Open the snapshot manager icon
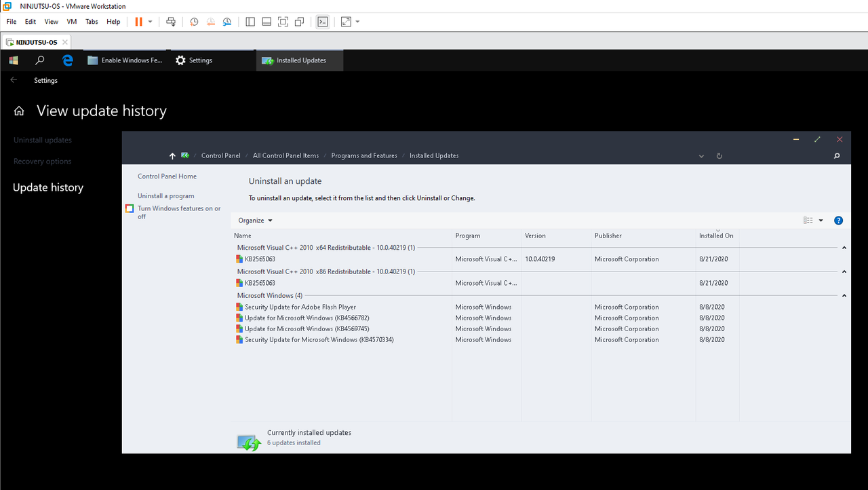 [x=227, y=22]
